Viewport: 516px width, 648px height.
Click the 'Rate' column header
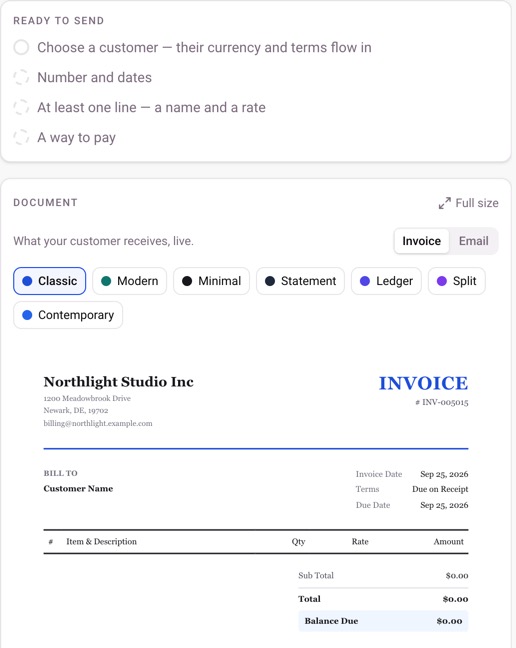click(x=360, y=541)
